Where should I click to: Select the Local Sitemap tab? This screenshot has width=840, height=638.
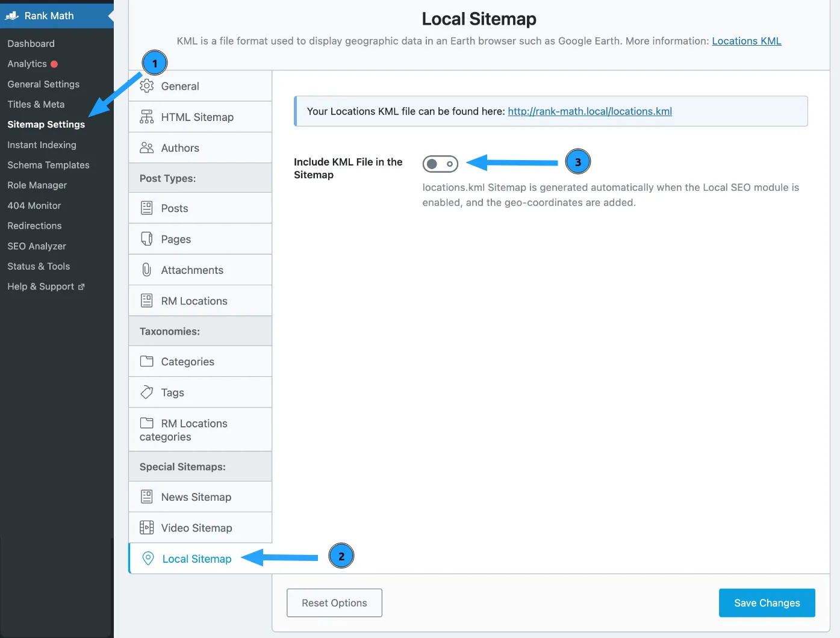200,559
